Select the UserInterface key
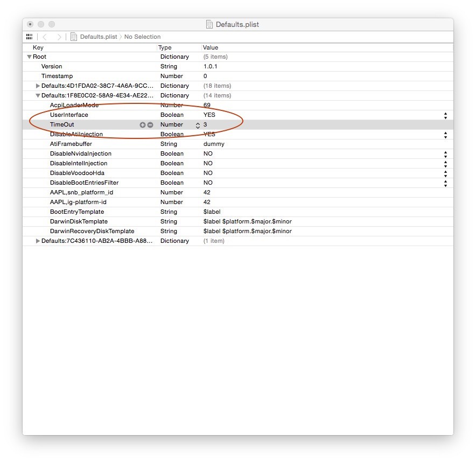The height and width of the screenshot is (462, 476). tap(69, 115)
